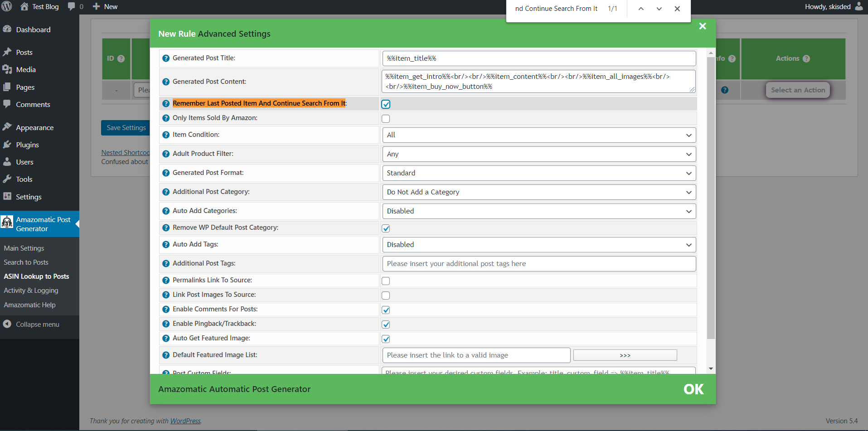Click the WordPress logo icon
The height and width of the screenshot is (431, 868).
click(x=7, y=6)
